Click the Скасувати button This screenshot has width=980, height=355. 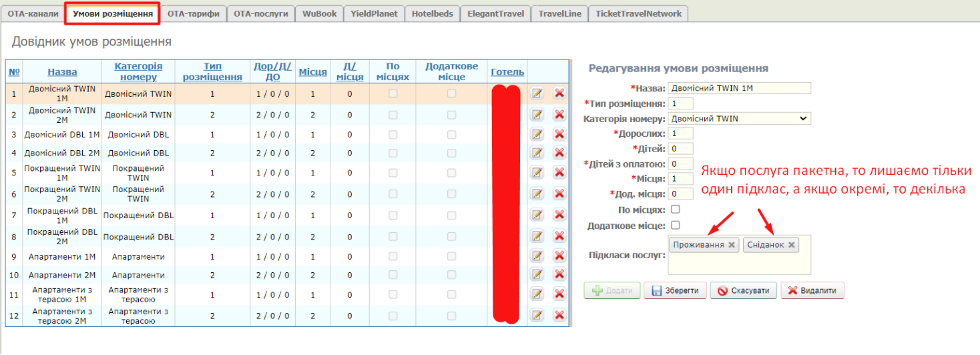pos(743,291)
